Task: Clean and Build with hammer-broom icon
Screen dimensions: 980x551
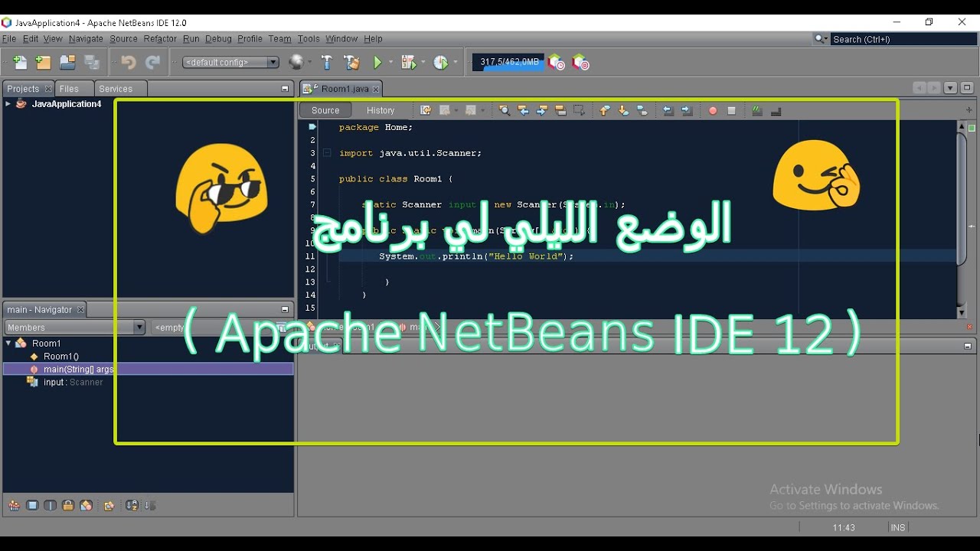Action: 351,63
